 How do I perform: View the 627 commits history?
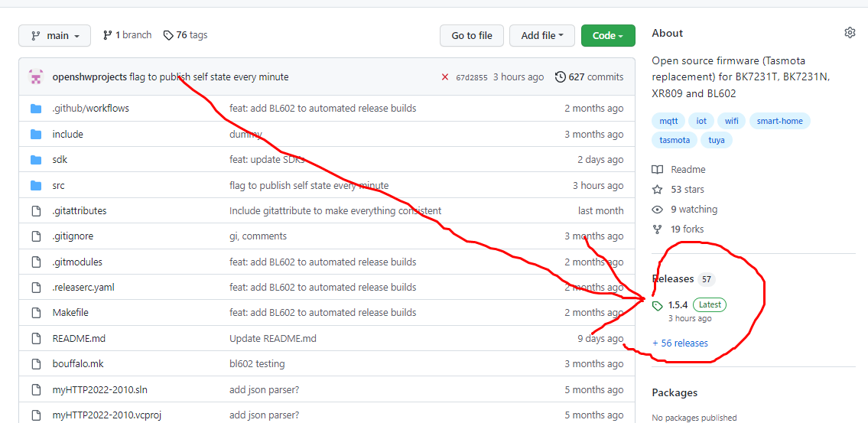point(596,77)
